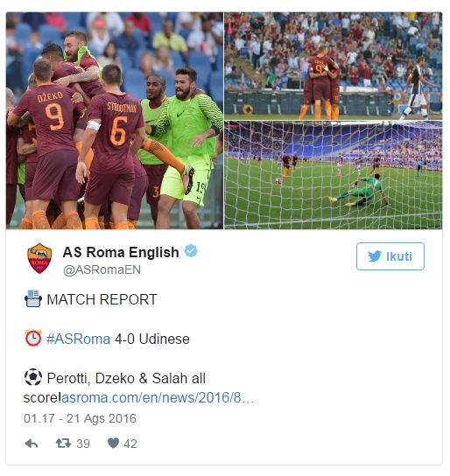This screenshot has width=450, height=476.
Task: Open the AS Roma crest avatar
Action: (39, 258)
